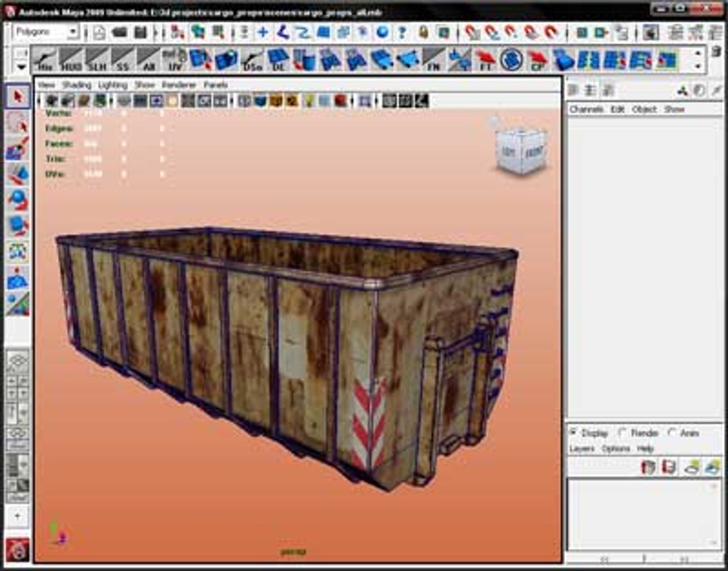The image size is (728, 571).
Task: Enable the first red magnet snap icon
Action: coord(472,33)
